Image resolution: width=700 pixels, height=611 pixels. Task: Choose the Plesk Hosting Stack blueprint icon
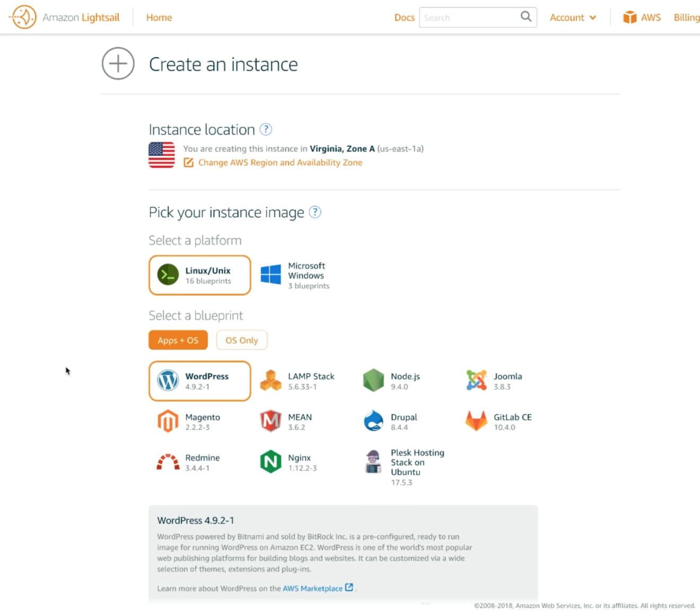[x=373, y=462]
